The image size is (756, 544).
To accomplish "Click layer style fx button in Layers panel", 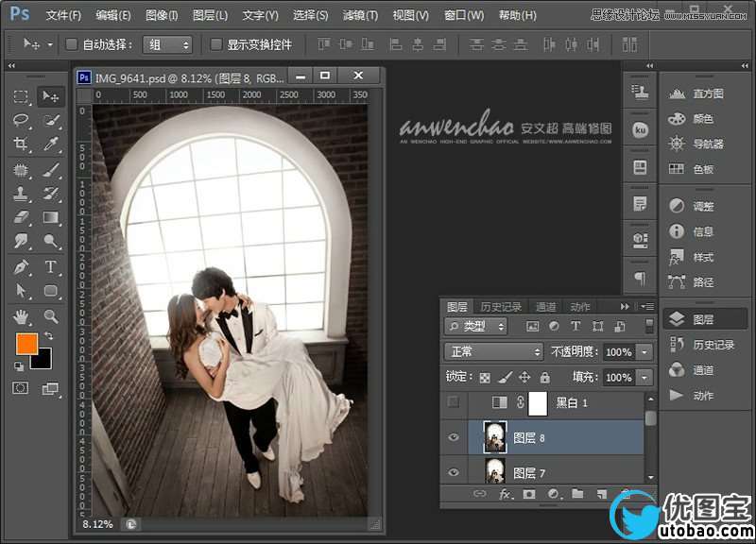I will coord(505,494).
